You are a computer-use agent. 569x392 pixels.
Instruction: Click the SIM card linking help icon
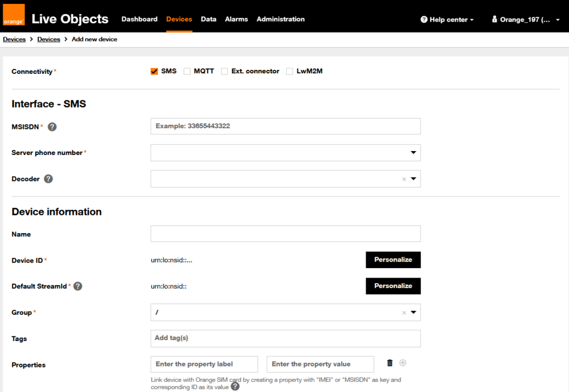[235, 386]
